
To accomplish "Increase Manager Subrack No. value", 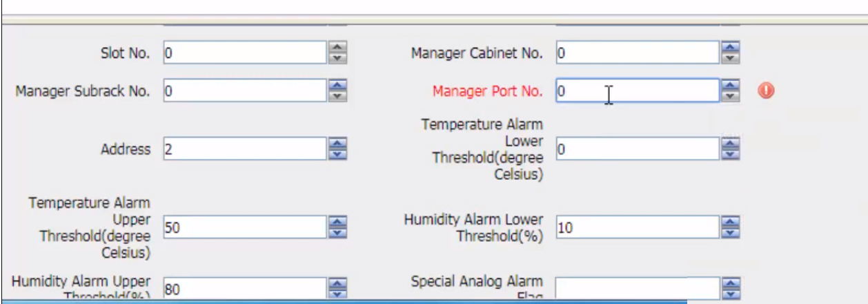I will pos(337,86).
